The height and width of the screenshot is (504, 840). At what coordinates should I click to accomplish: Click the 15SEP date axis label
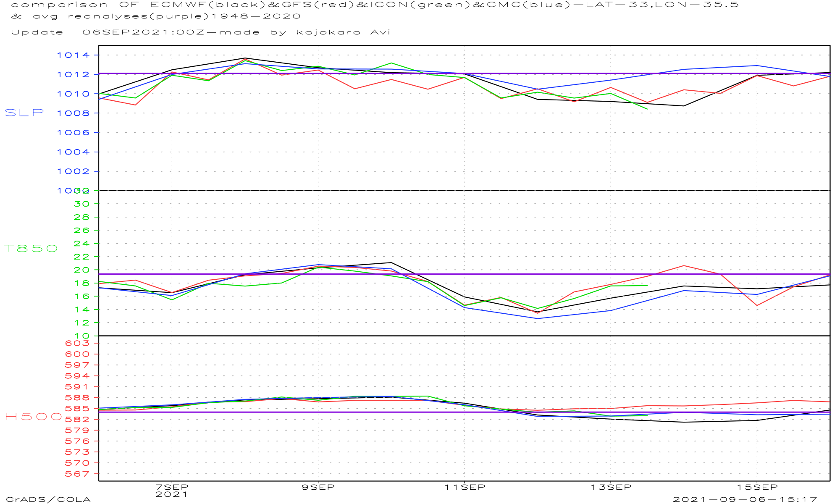click(x=757, y=487)
